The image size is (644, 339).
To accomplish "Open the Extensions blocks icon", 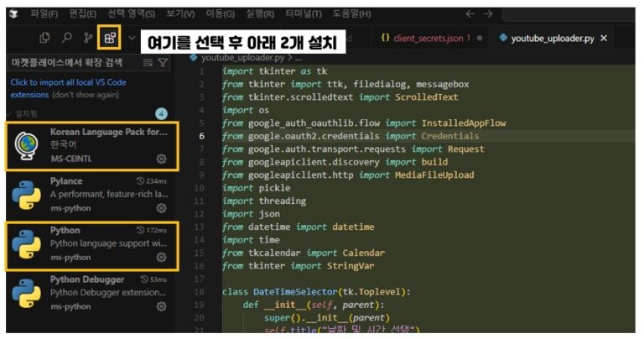I will point(110,38).
